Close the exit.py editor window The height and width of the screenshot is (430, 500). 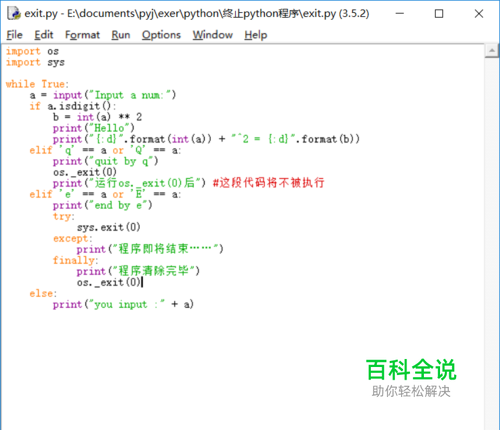[x=479, y=14]
